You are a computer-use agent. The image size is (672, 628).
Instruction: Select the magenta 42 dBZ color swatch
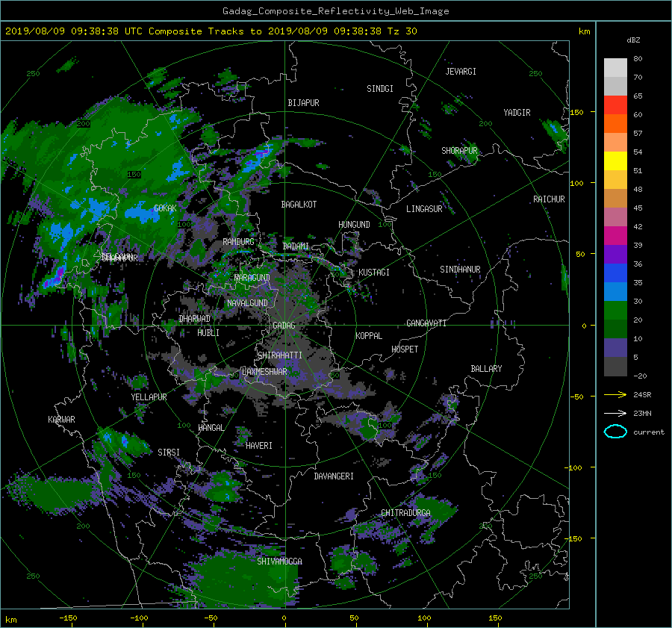pos(615,235)
